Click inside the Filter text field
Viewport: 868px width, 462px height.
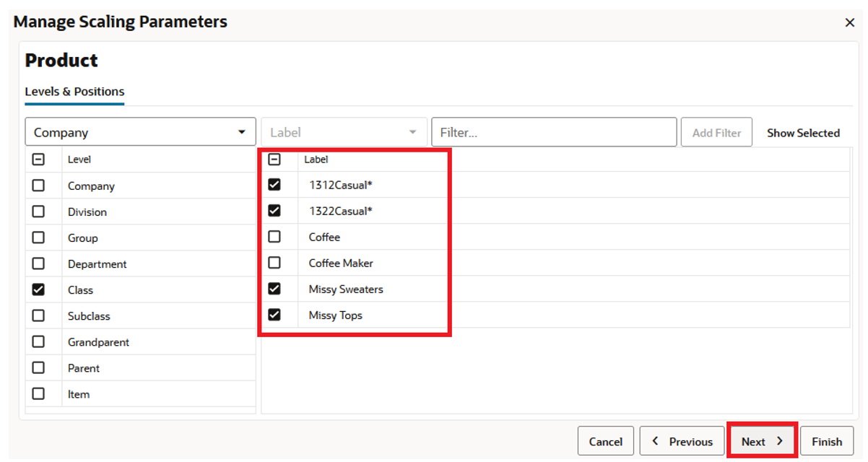point(554,131)
